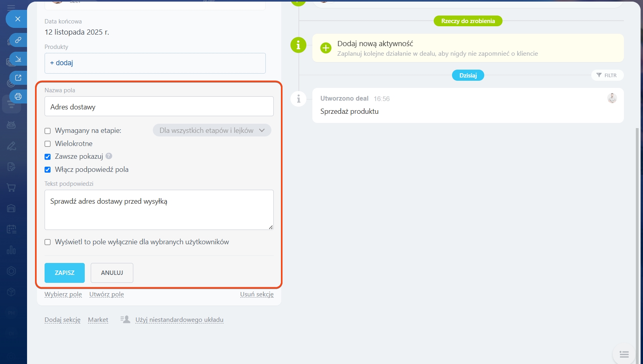Viewport: 643px width, 364px height.
Task: Open the calendar icon in sidebar
Action: pyautogui.click(x=11, y=229)
